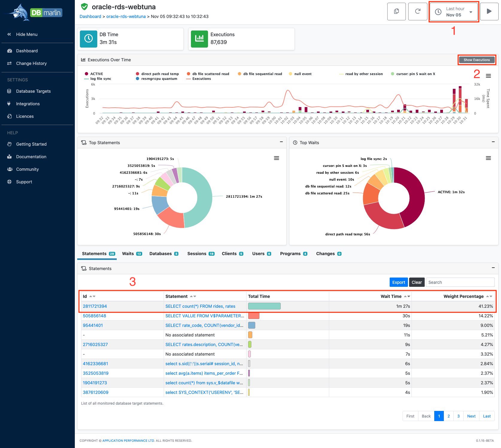Image resolution: width=501 pixels, height=448 pixels.
Task: Open Database Targets settings
Action: (33, 91)
